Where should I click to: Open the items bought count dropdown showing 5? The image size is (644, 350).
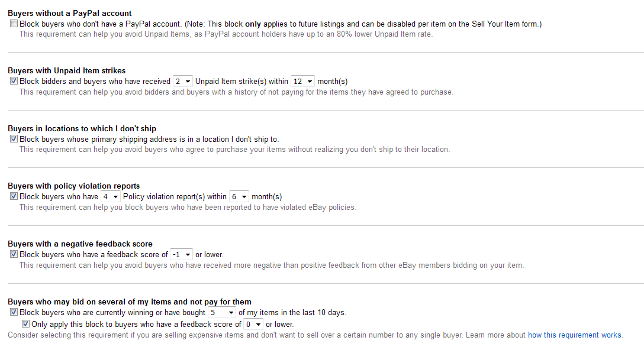pyautogui.click(x=222, y=312)
